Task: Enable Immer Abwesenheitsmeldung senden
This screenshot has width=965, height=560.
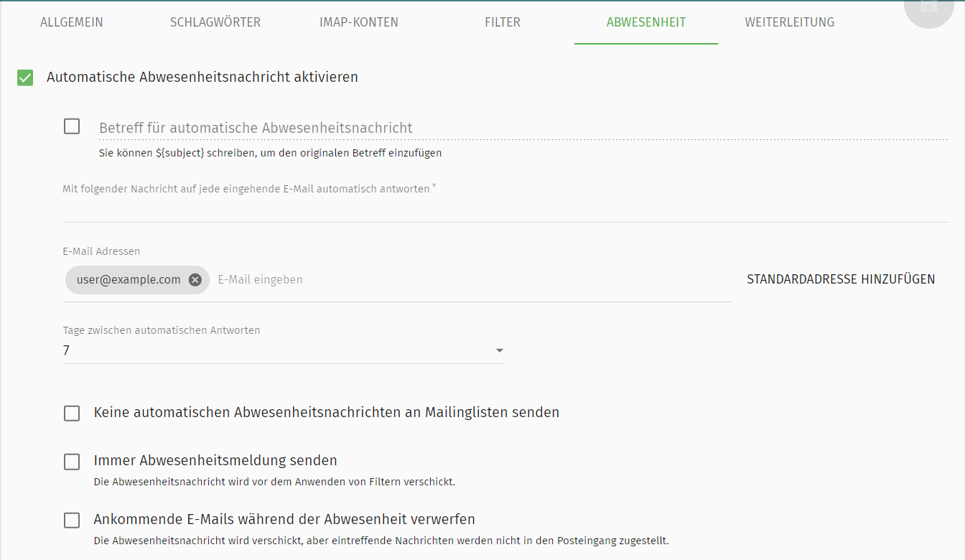Action: (72, 462)
